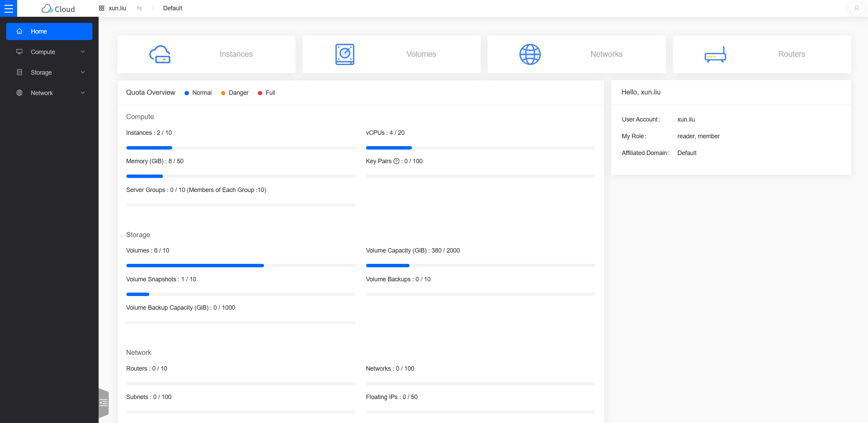Viewport: 868px width, 423px height.
Task: Open the Routers card label
Action: (x=791, y=54)
